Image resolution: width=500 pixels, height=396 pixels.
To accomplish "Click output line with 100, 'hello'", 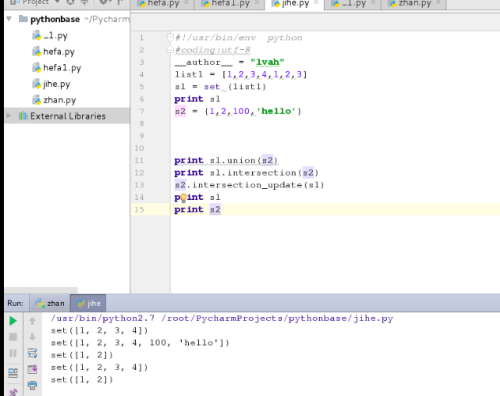I will [x=140, y=343].
